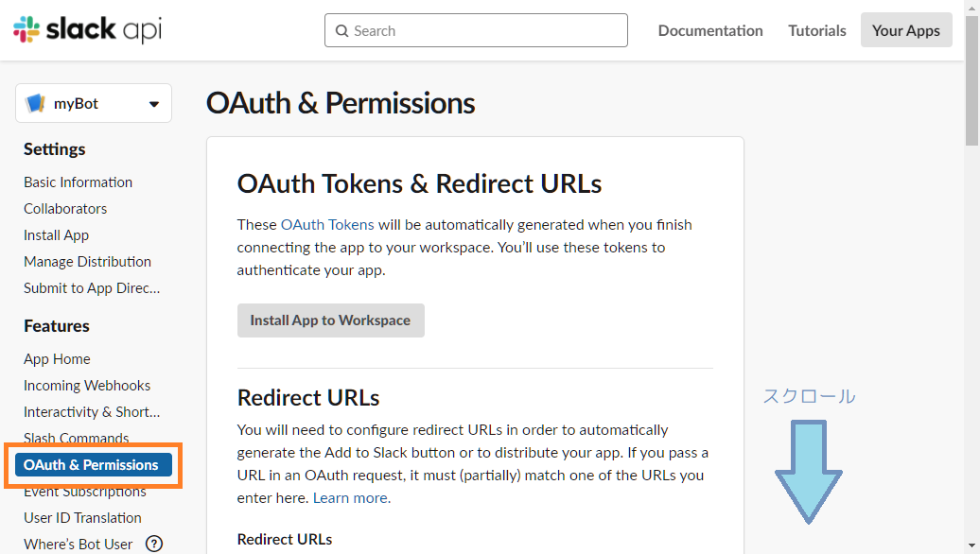Viewport: 980px width, 554px height.
Task: Open the Documentation menu
Action: tap(709, 30)
